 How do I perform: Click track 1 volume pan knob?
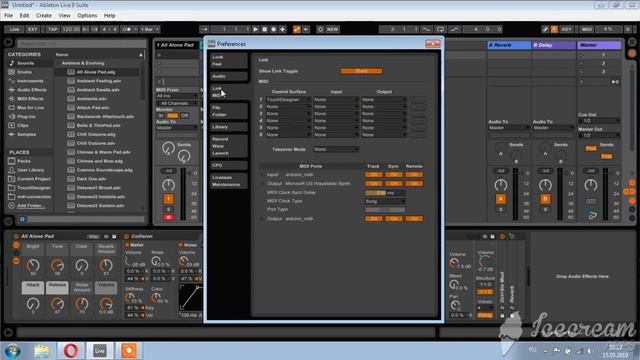[x=168, y=185]
